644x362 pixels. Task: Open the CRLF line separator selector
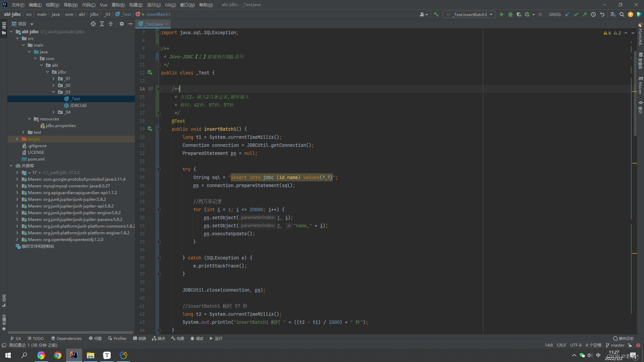coord(561,345)
